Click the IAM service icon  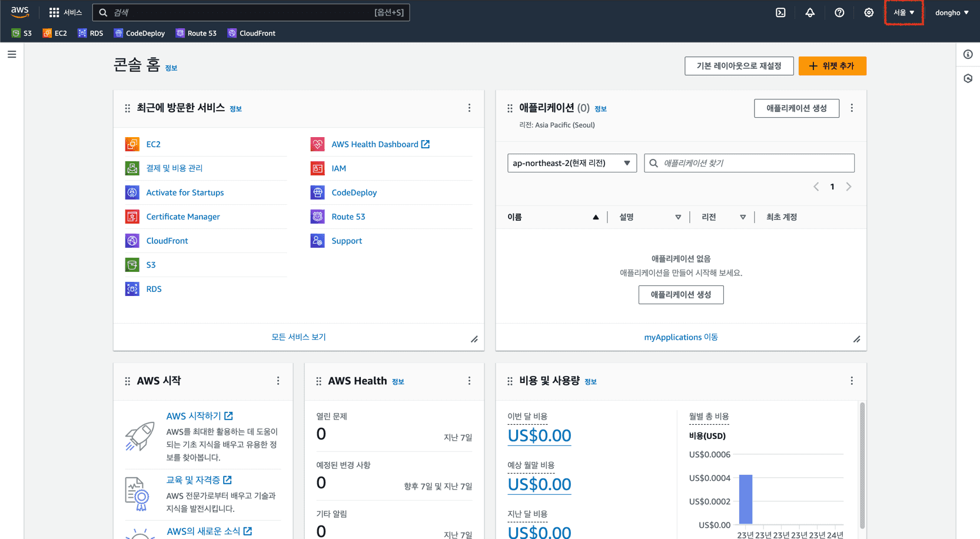318,168
